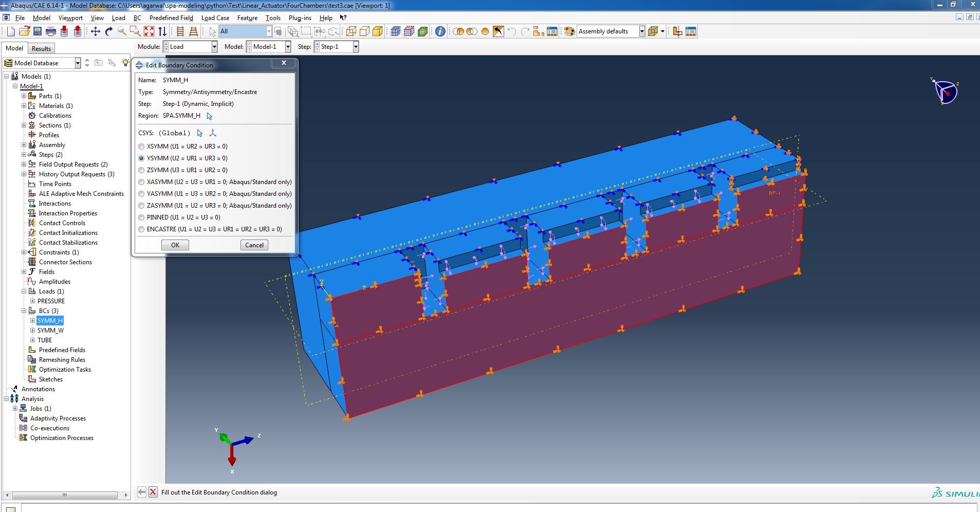Image resolution: width=980 pixels, height=512 pixels.
Task: Expand the Materials (1) tree node
Action: (x=24, y=106)
